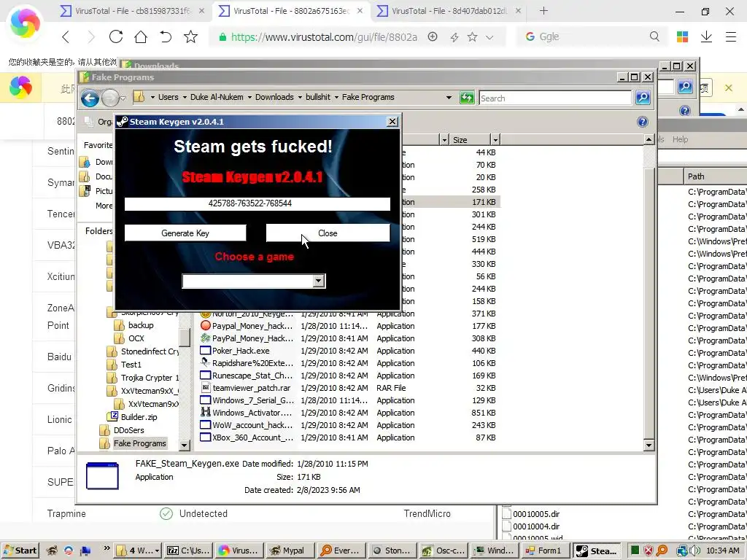747x560 pixels.
Task: Select Poker_Hack.exe file
Action: [241, 351]
